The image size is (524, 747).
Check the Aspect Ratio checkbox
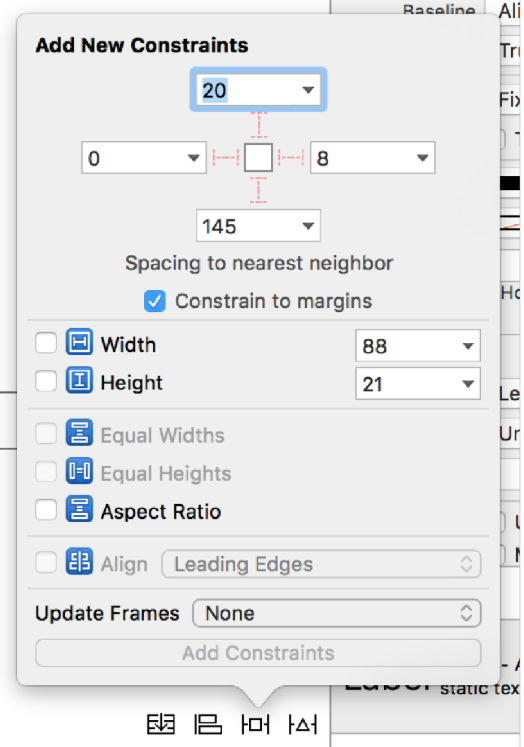point(46,510)
